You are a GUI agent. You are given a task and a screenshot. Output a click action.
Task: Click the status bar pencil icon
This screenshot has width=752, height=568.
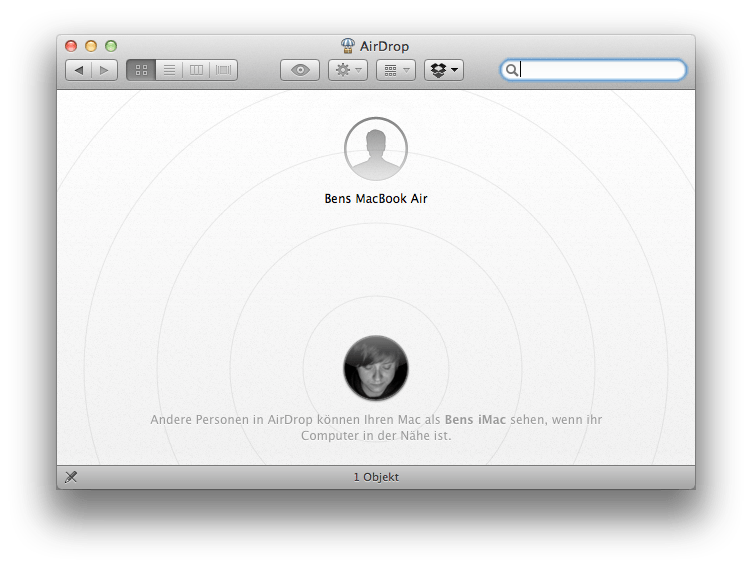71,477
